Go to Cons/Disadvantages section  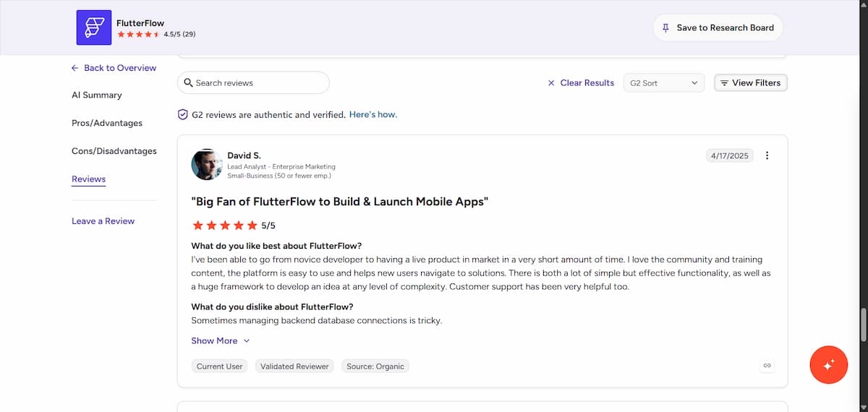pyautogui.click(x=114, y=151)
